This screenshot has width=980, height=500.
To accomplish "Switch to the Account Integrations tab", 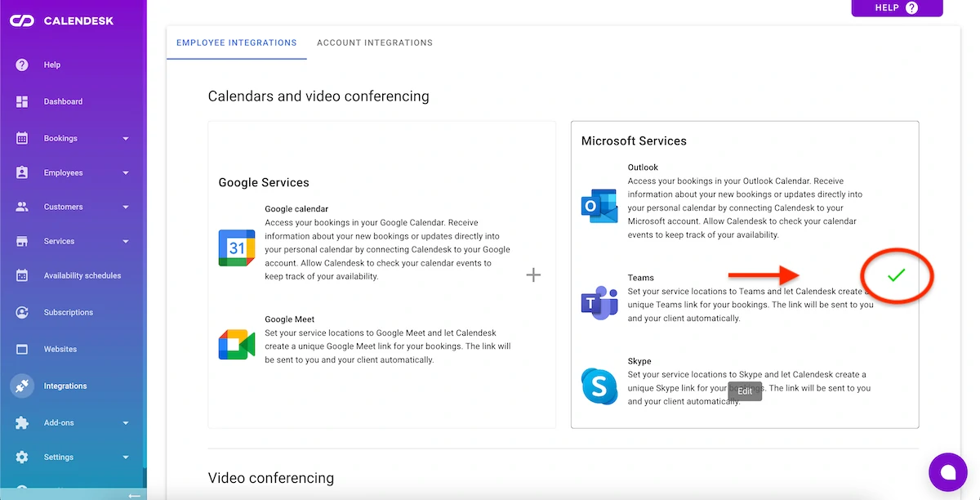I will (x=375, y=42).
